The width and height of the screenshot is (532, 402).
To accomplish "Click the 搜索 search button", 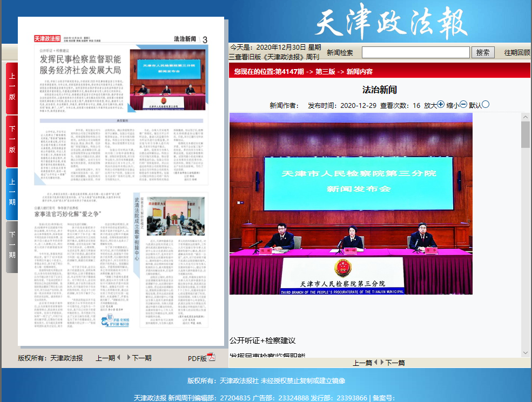I will coord(483,52).
